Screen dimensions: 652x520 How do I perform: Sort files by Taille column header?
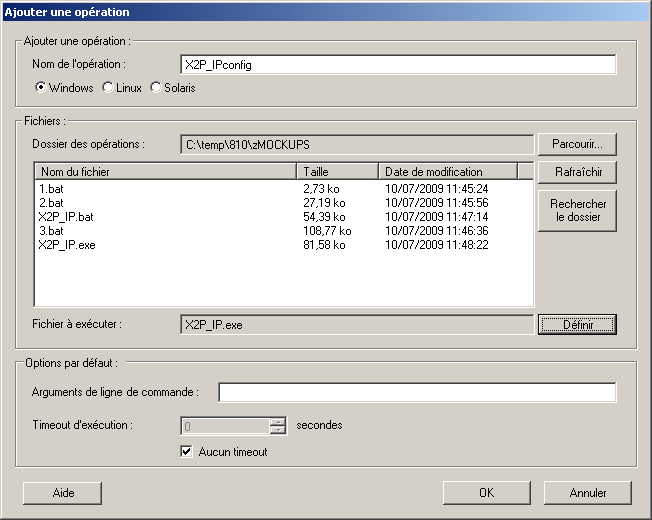point(338,171)
